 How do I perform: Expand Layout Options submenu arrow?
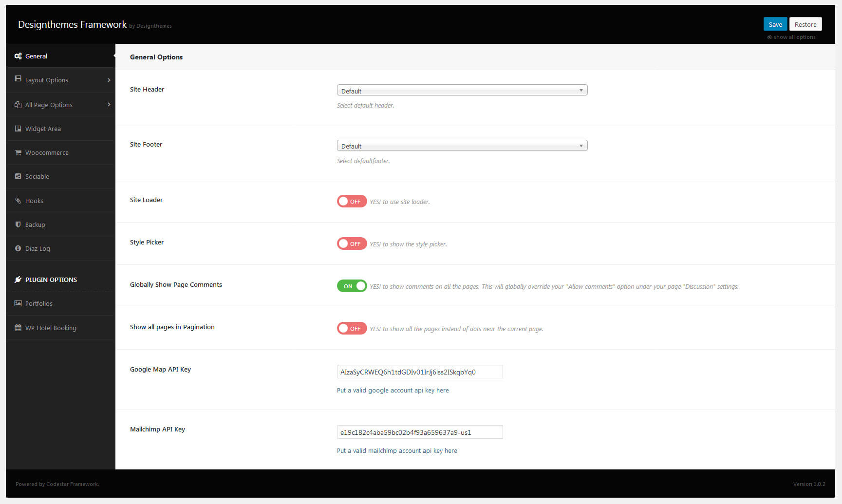tap(109, 80)
